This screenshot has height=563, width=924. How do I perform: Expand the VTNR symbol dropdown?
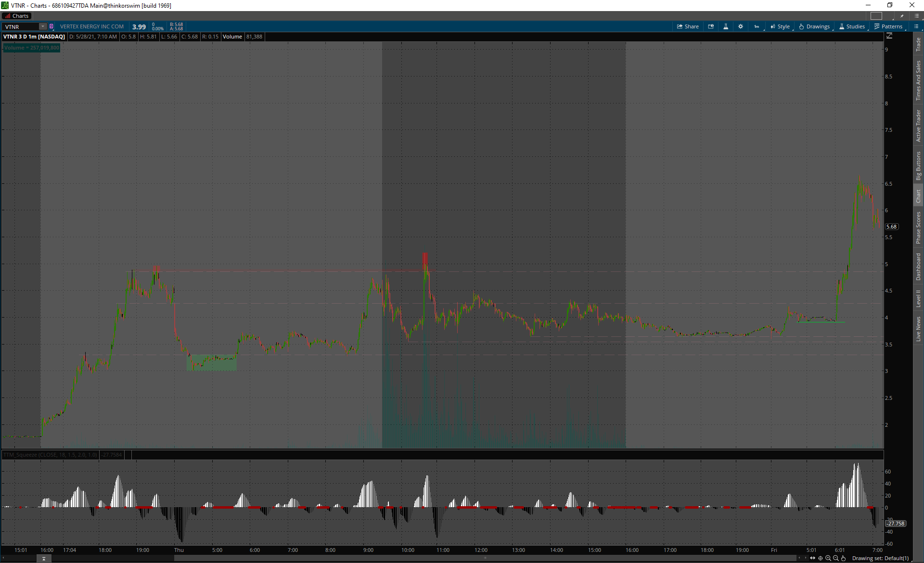coord(43,26)
